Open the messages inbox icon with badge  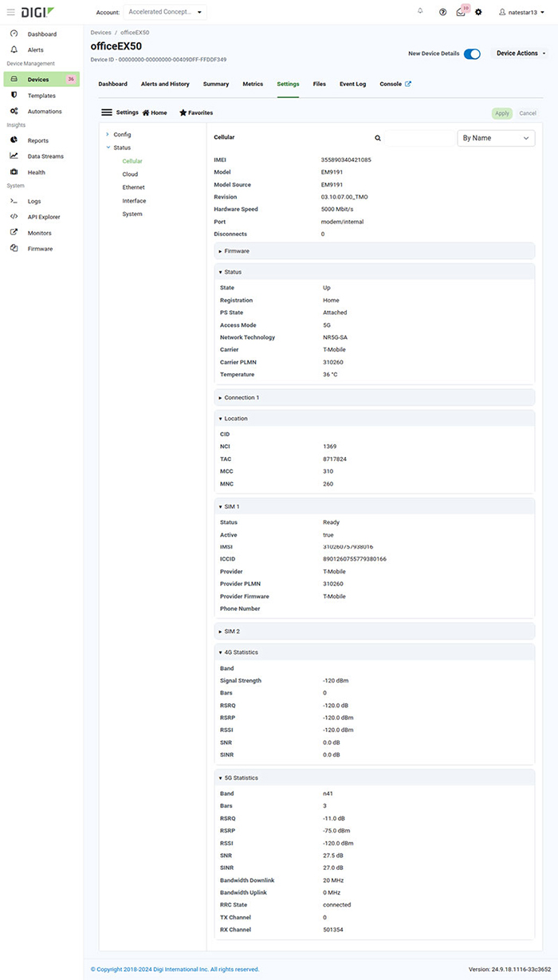[x=461, y=12]
